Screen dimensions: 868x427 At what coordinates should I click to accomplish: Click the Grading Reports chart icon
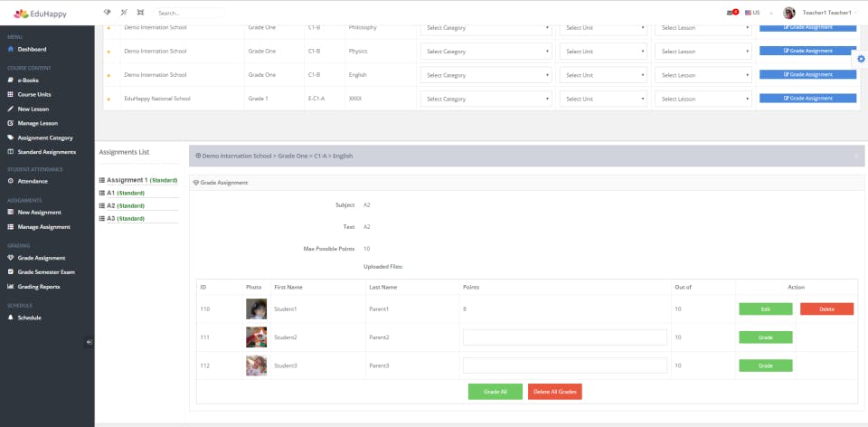coord(11,287)
